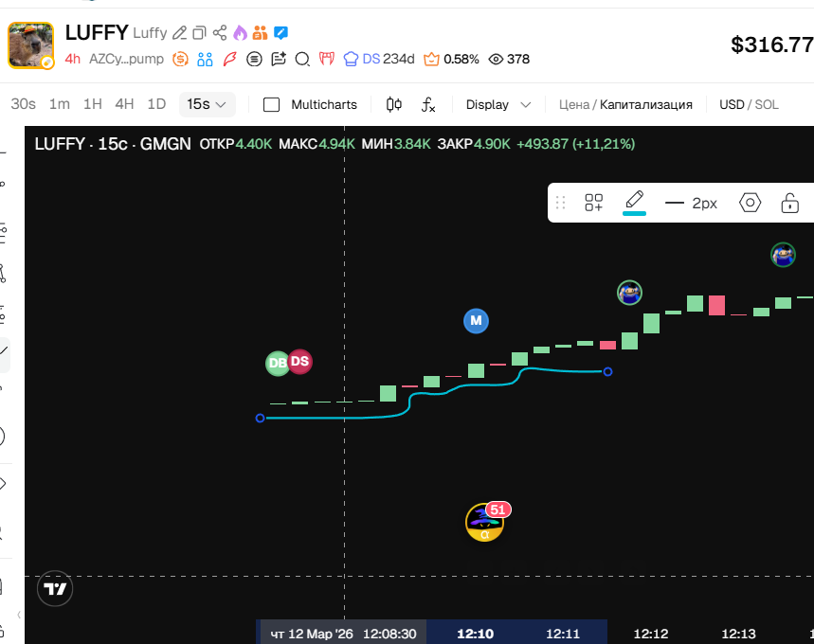Image resolution: width=814 pixels, height=644 pixels.
Task: Select the 1H timeframe
Action: 93,104
